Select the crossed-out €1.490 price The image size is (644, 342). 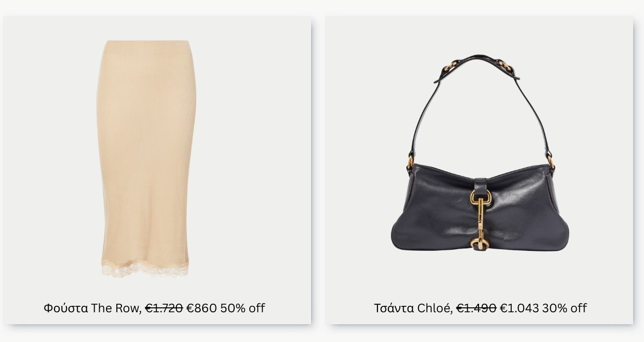tap(476, 308)
